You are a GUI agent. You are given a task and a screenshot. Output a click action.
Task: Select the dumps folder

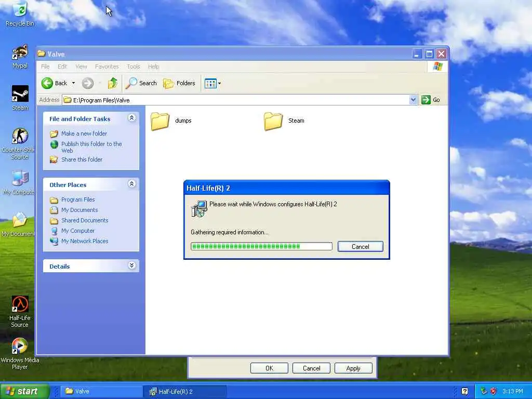(171, 121)
